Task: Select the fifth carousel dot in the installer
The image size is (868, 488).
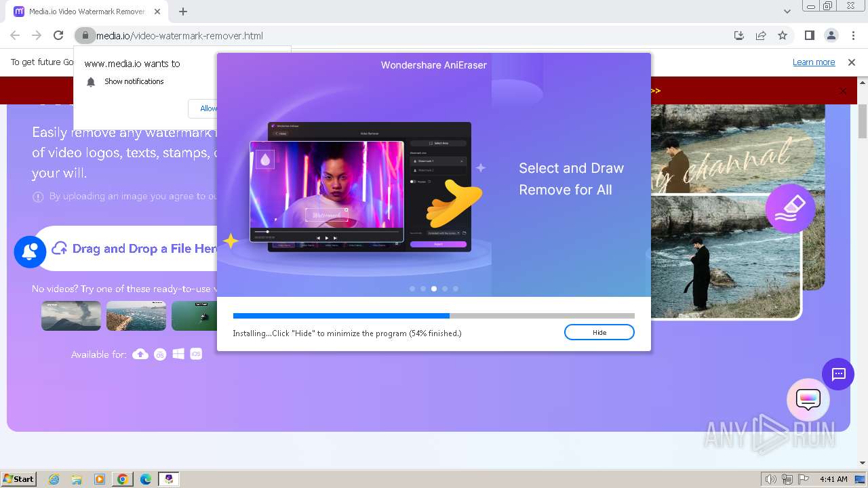Action: pos(456,289)
